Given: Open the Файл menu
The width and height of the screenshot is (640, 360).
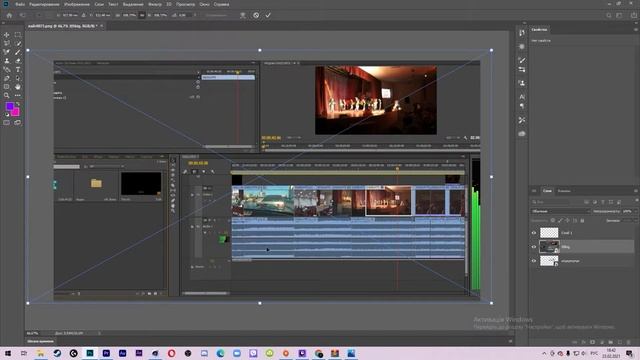Looking at the screenshot, I should click(x=20, y=4).
